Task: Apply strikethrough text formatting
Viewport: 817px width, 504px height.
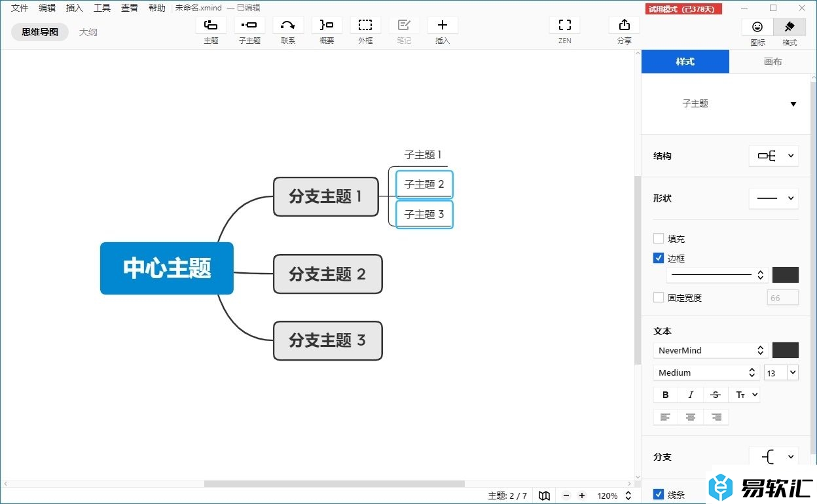Action: (716, 395)
